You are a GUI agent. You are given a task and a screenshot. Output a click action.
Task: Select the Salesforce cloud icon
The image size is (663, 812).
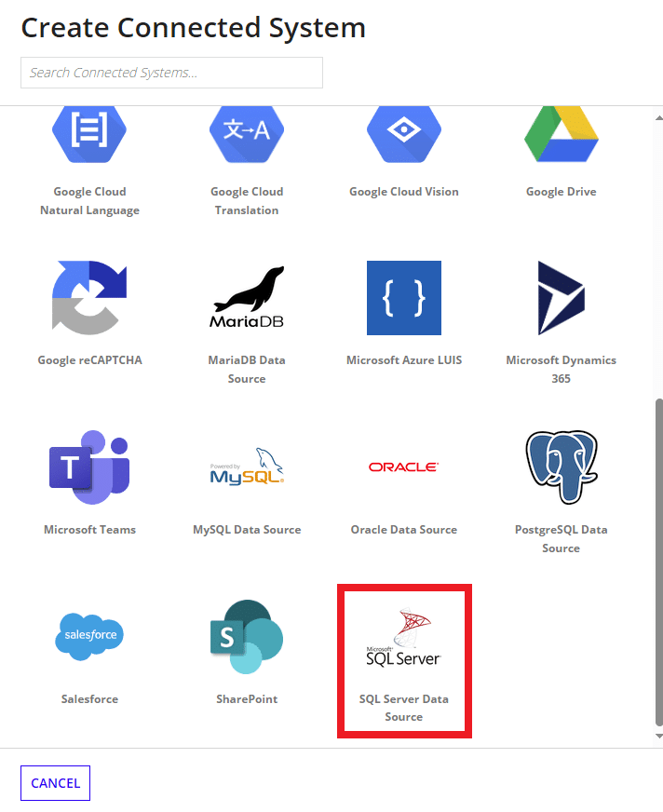click(x=89, y=636)
